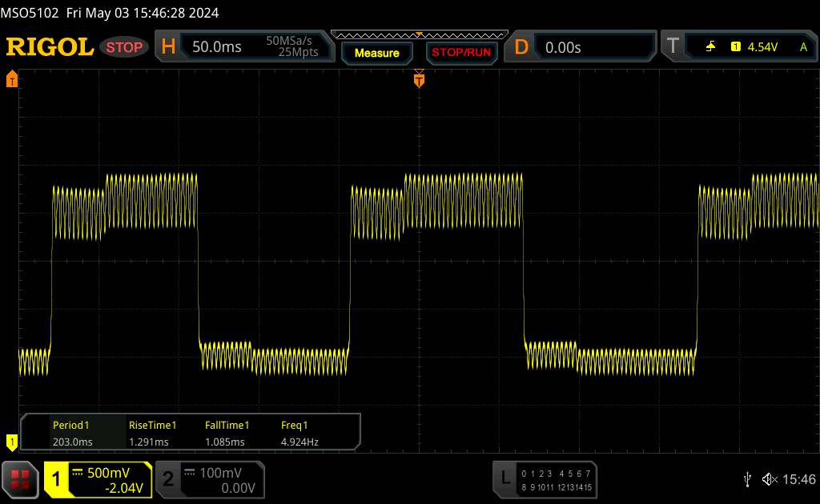The image size is (820, 504).
Task: Click the orange trigger level marker at left edge
Action: click(12, 79)
